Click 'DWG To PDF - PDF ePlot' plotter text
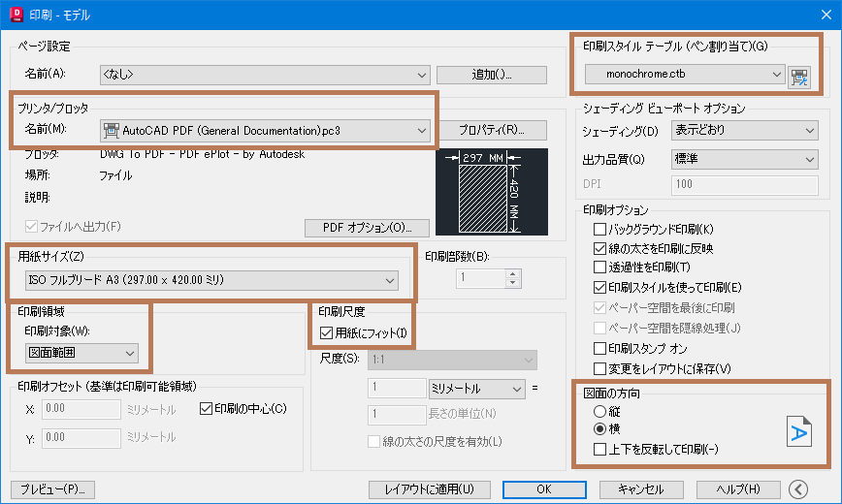The image size is (842, 504). [x=202, y=154]
